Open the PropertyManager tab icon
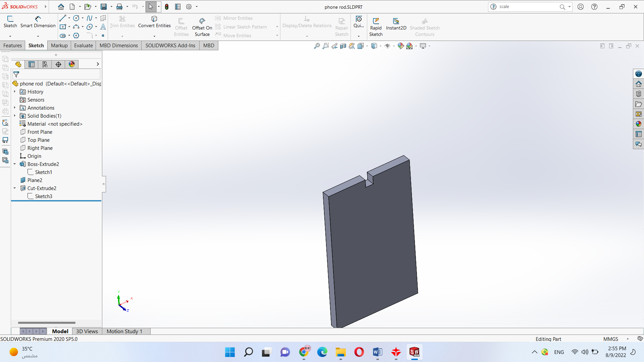This screenshot has height=362, width=644. click(32, 64)
